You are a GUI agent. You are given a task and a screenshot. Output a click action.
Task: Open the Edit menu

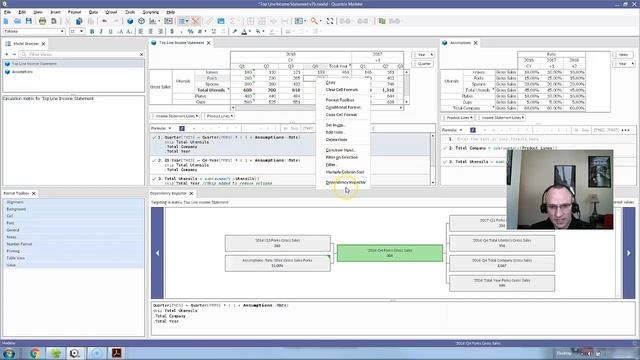pos(22,12)
